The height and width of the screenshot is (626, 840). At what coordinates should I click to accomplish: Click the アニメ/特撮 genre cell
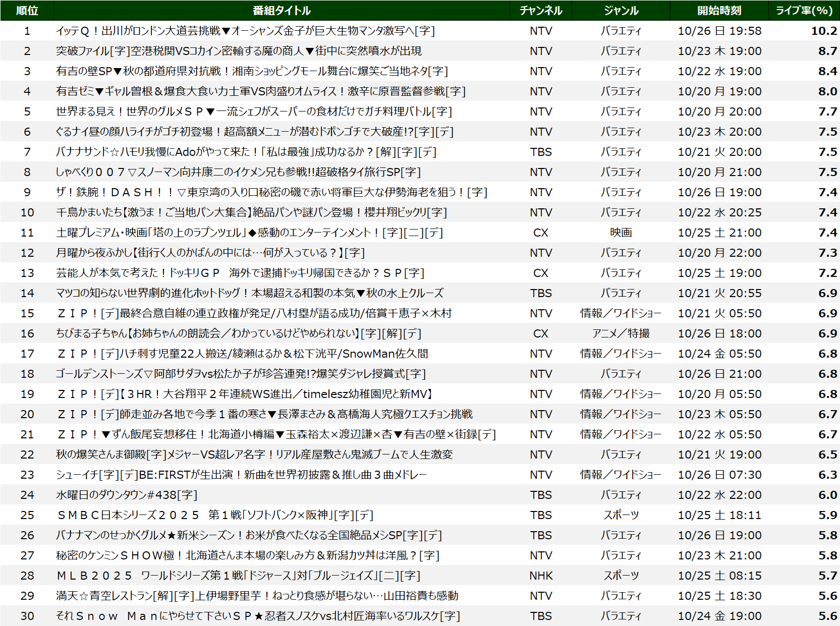(621, 333)
